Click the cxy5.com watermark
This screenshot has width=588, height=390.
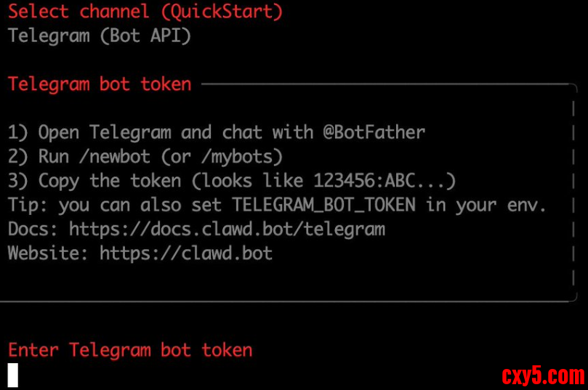(x=543, y=375)
